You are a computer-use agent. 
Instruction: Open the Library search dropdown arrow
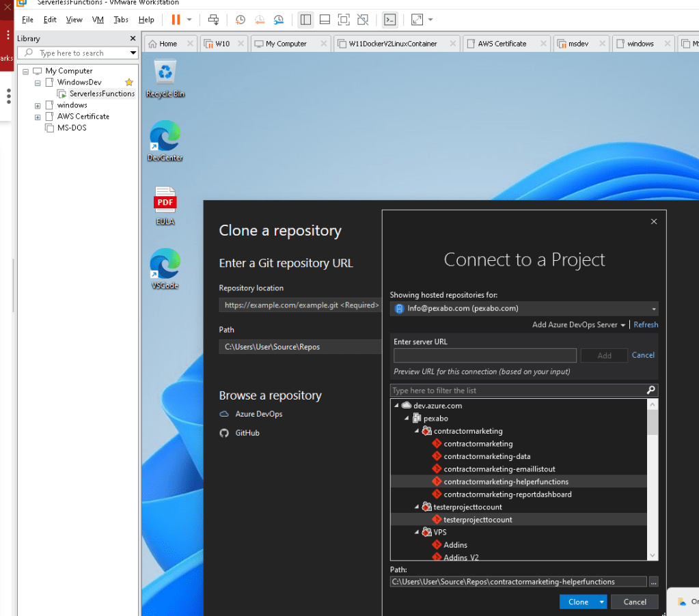coord(133,53)
